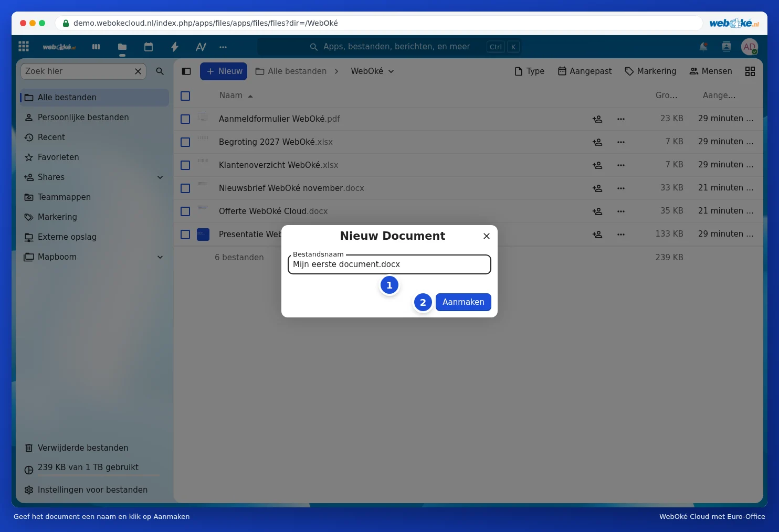779x532 pixels.
Task: Check the Nieuwsbrief WebOké november.docx checkbox
Action: click(x=185, y=188)
